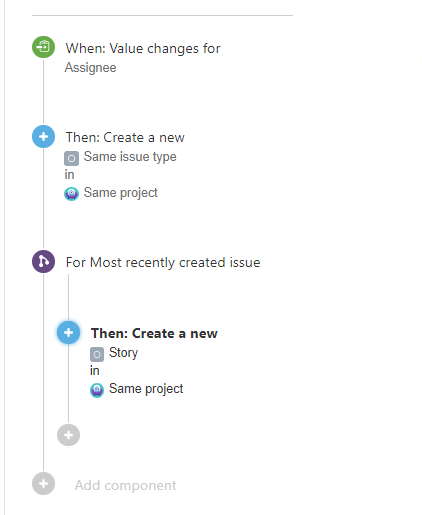Click the grey plus icon next to Add component
This screenshot has width=422, height=515.
click(x=43, y=484)
